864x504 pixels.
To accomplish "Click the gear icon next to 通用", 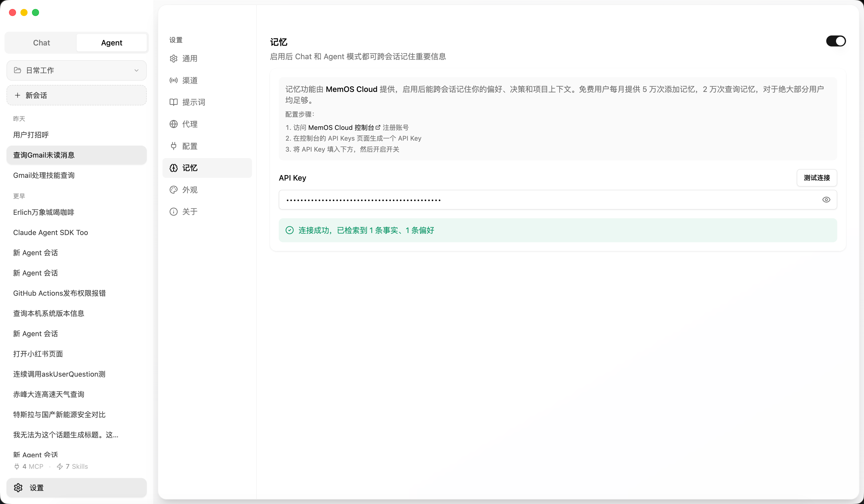I will [173, 59].
